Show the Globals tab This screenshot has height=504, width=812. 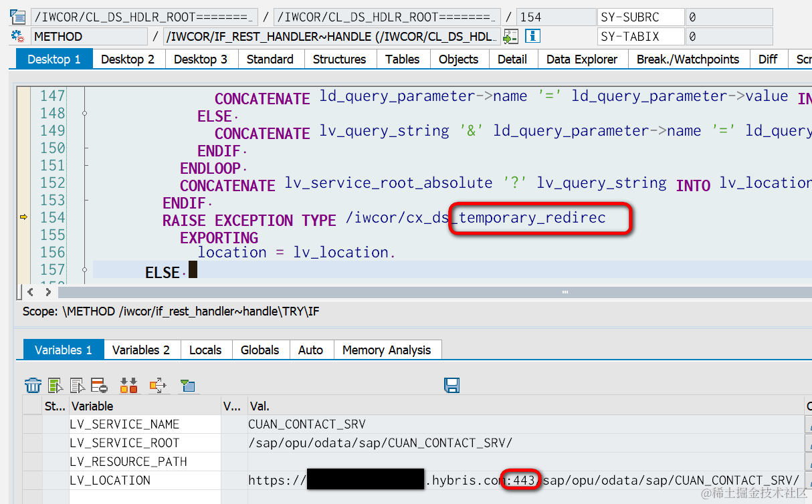coord(260,350)
